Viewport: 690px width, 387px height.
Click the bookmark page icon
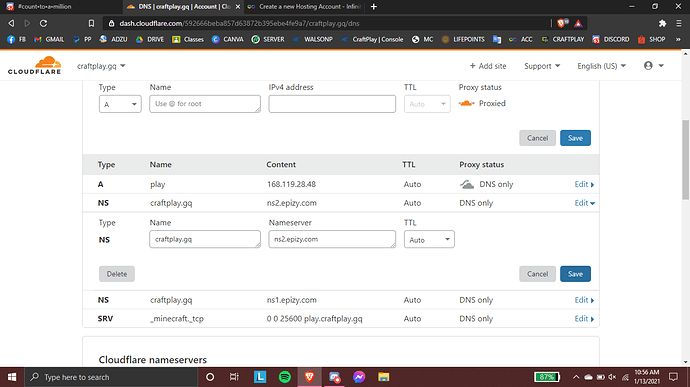pyautogui.click(x=91, y=23)
